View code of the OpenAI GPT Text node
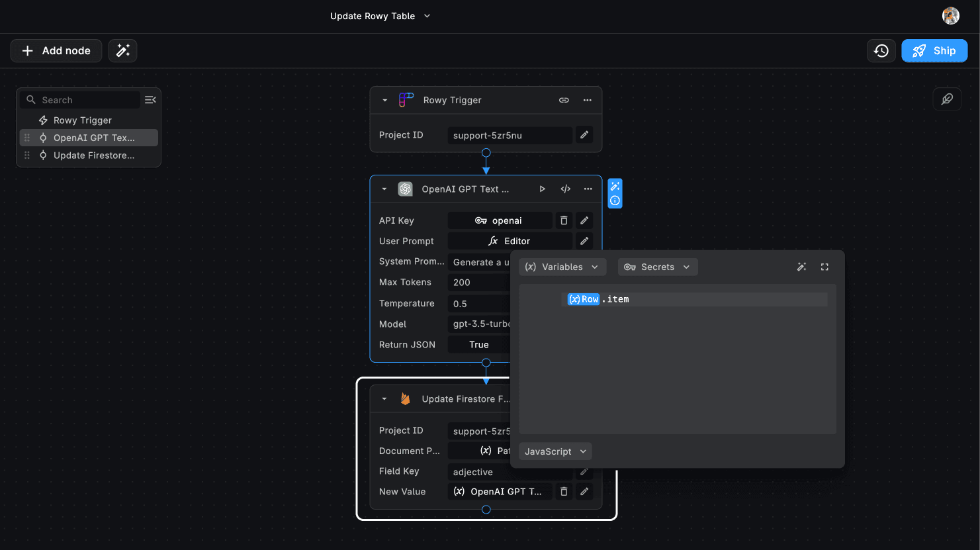This screenshot has height=550, width=980. point(566,189)
